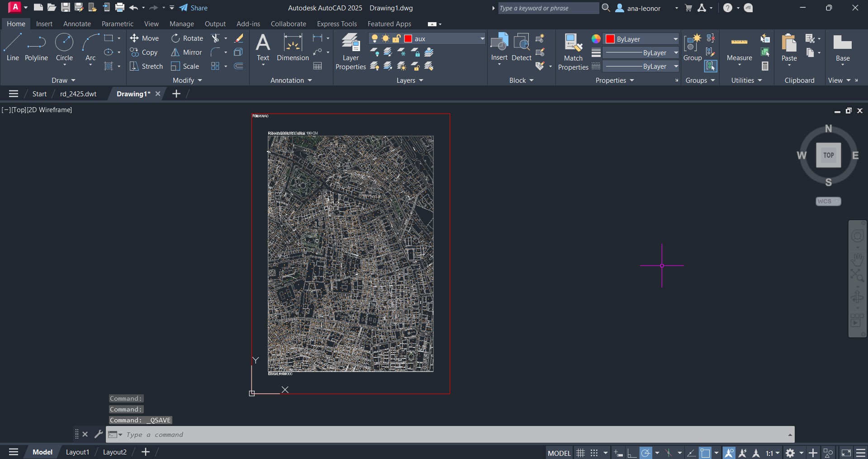Image resolution: width=868 pixels, height=459 pixels.
Task: Open the Layout1 tab
Action: click(77, 452)
